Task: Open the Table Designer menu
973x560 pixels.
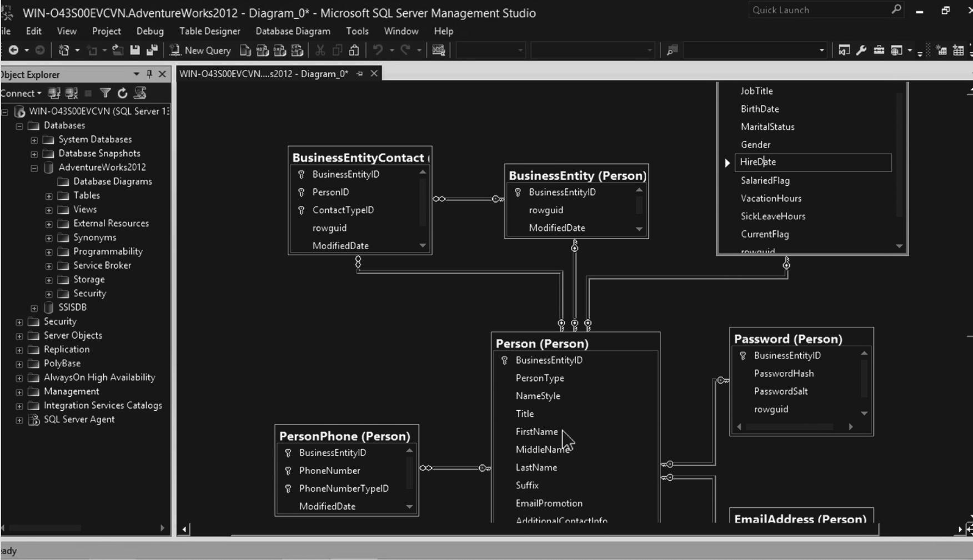Action: pos(209,31)
